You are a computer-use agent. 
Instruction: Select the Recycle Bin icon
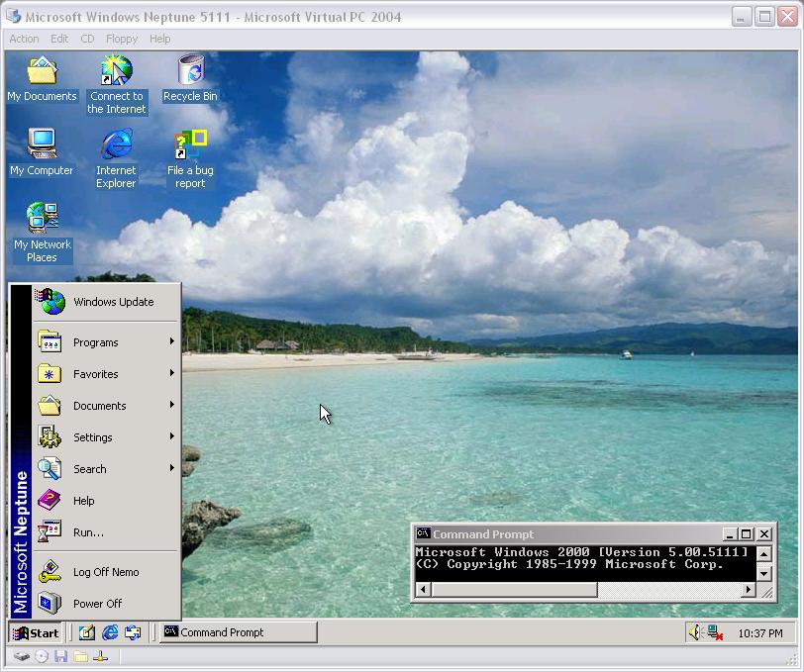[x=190, y=78]
